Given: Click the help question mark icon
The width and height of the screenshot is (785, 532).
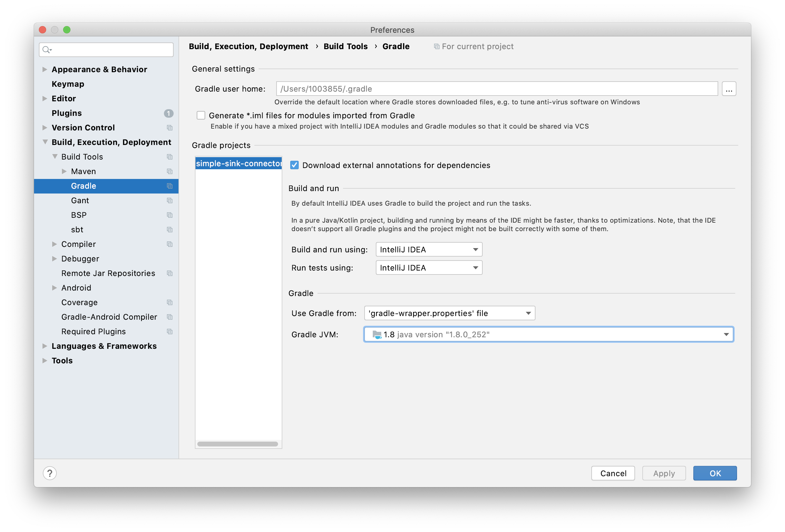Looking at the screenshot, I should [x=50, y=473].
